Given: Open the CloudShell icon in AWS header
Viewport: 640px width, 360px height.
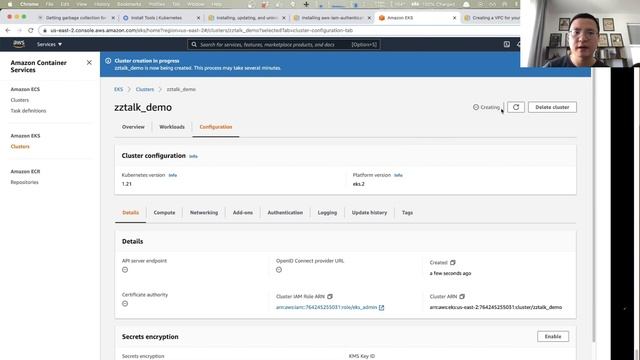Looking at the screenshot, I should 507,44.
